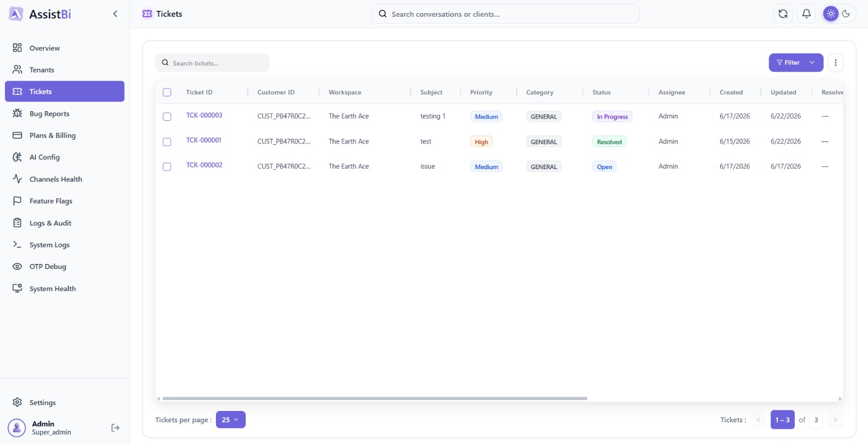Click the Resolved status badge
The width and height of the screenshot is (868, 444).
click(609, 142)
